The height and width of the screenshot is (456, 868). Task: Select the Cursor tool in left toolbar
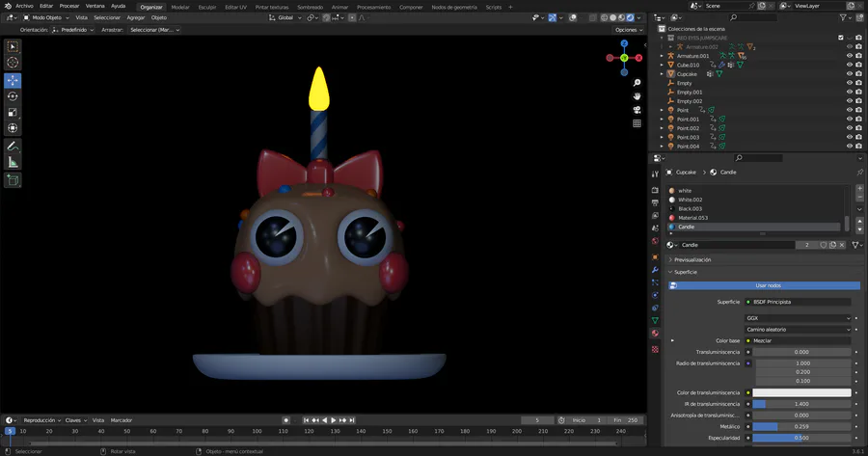tap(13, 63)
